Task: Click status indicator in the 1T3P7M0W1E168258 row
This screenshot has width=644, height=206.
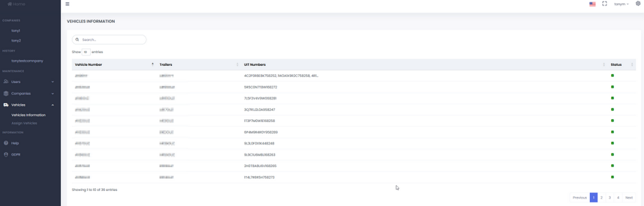Action: pyautogui.click(x=612, y=120)
